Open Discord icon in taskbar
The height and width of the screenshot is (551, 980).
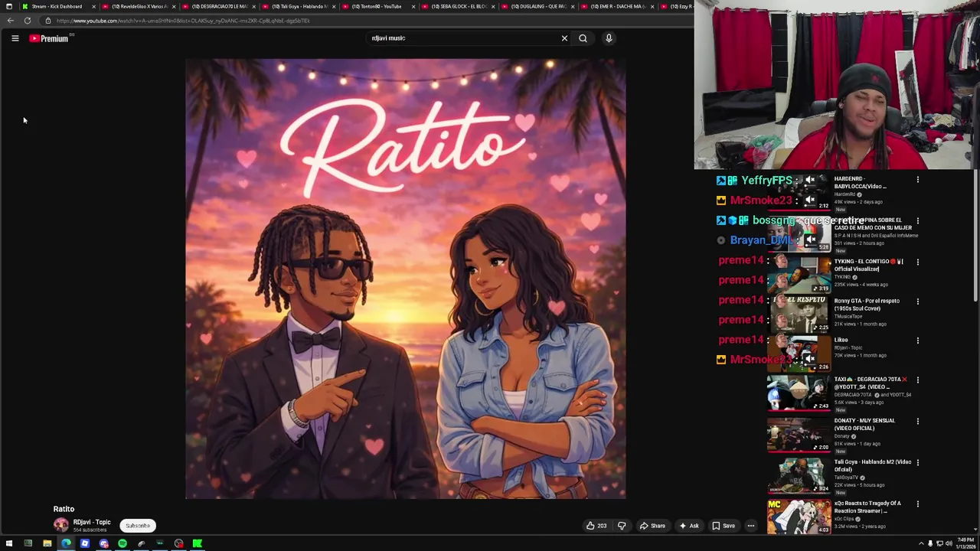click(103, 543)
